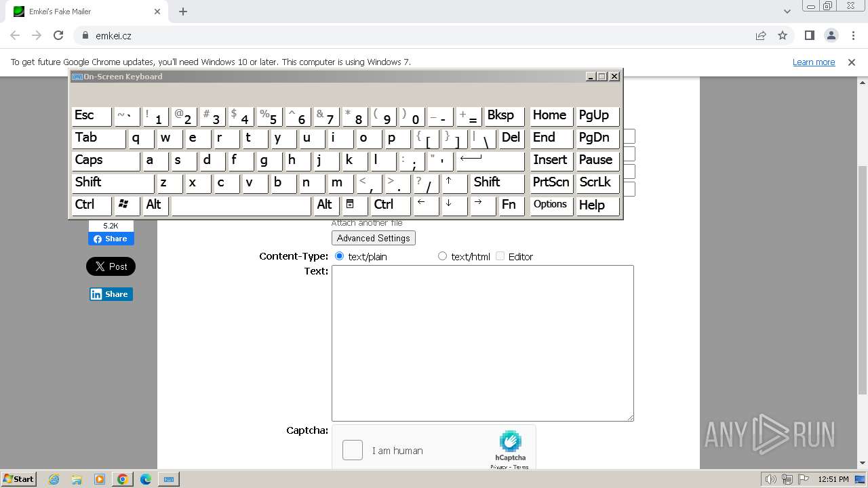
Task: Click the letter m key
Action: click(340, 182)
